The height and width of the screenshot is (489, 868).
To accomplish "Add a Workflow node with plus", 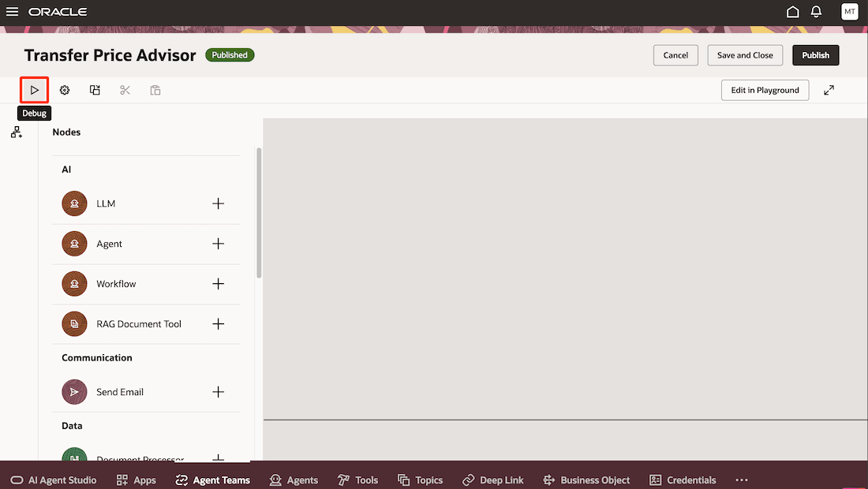I will click(218, 284).
